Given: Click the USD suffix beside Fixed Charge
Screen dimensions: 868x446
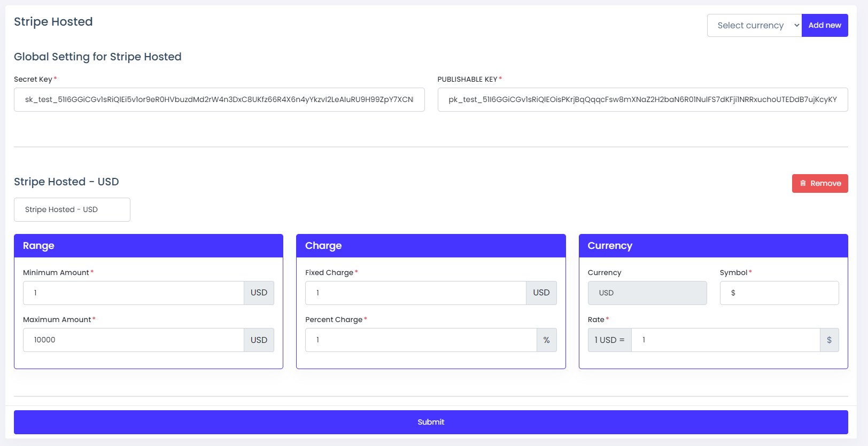Looking at the screenshot, I should [541, 293].
